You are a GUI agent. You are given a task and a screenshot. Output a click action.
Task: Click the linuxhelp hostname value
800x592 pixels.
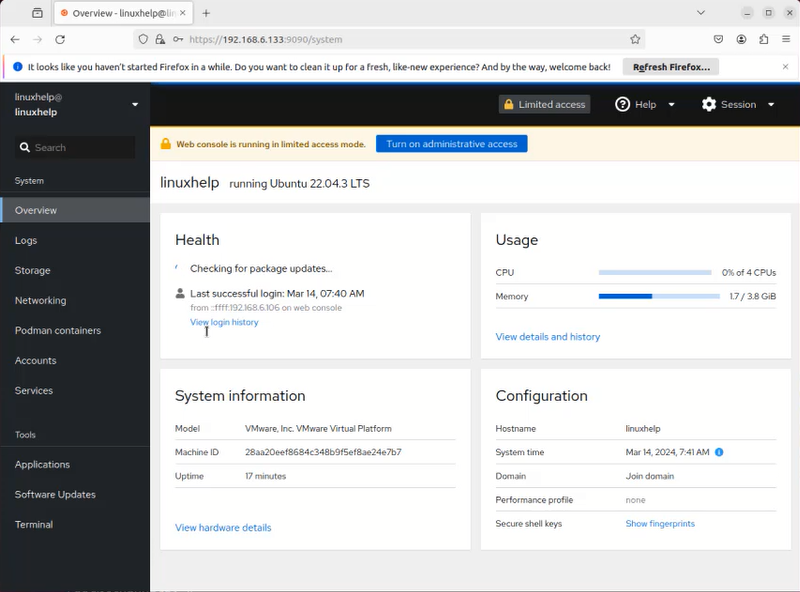click(x=643, y=429)
